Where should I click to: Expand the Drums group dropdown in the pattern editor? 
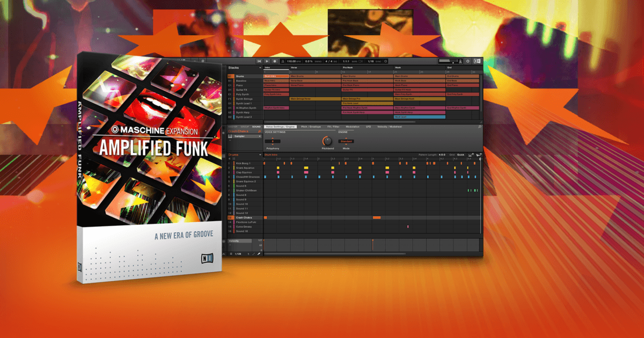click(260, 155)
